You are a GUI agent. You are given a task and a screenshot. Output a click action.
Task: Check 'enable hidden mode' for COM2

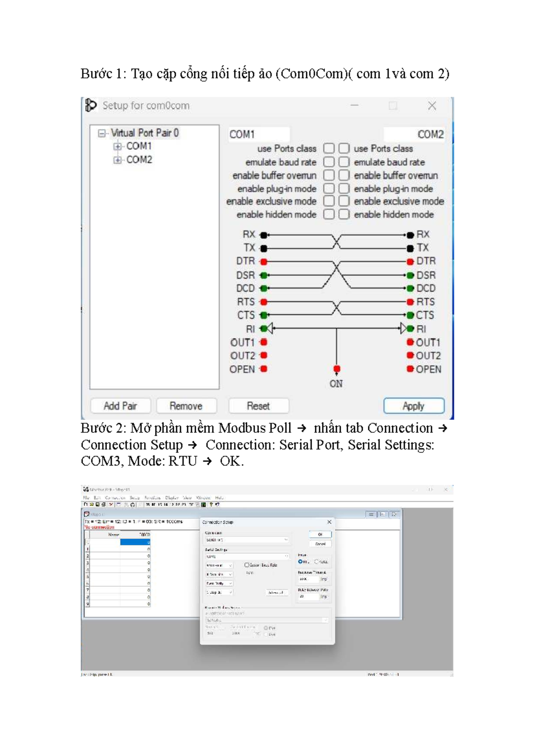[x=344, y=214]
